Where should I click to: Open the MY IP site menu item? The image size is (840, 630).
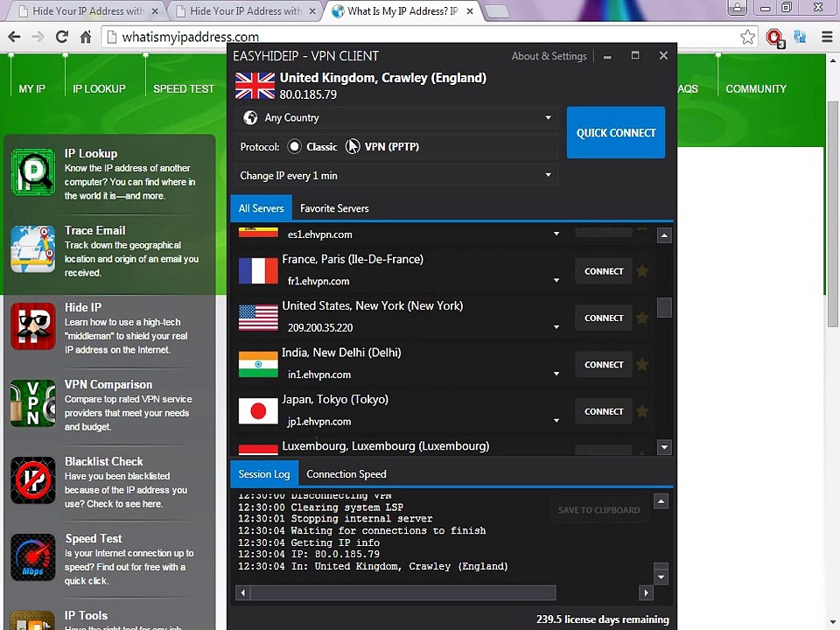click(32, 89)
